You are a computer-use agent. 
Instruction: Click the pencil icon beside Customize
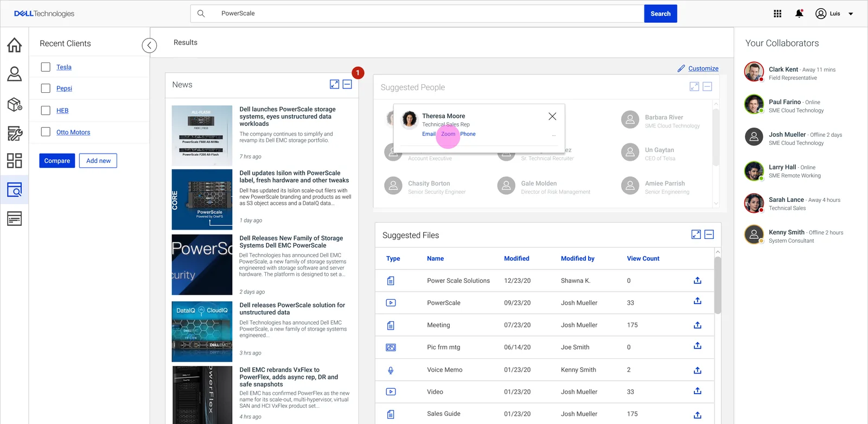(x=681, y=68)
